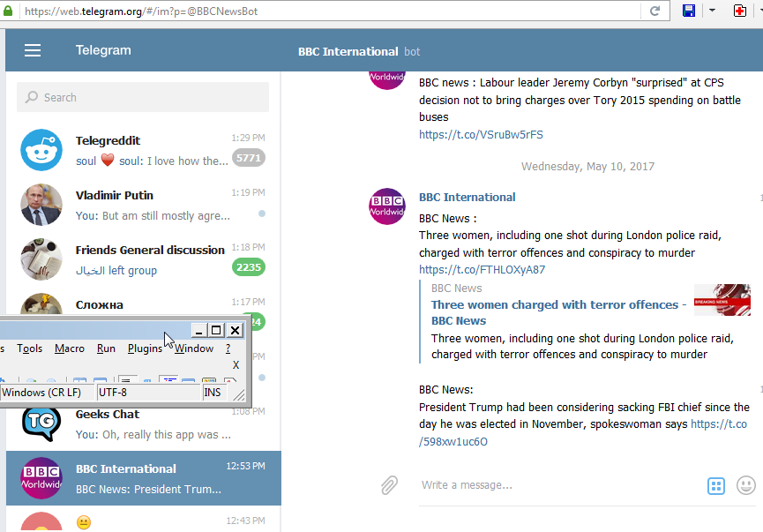Click 'INS' mode in Notepad++ status bar
The width and height of the screenshot is (763, 532).
coord(213,393)
